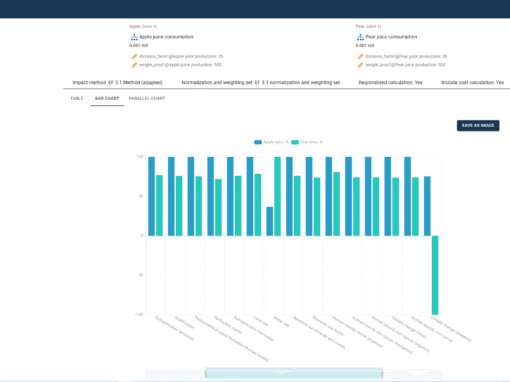Screen dimensions: 510x382
Task: Open the Parallel Chart tab
Action: [x=147, y=98]
